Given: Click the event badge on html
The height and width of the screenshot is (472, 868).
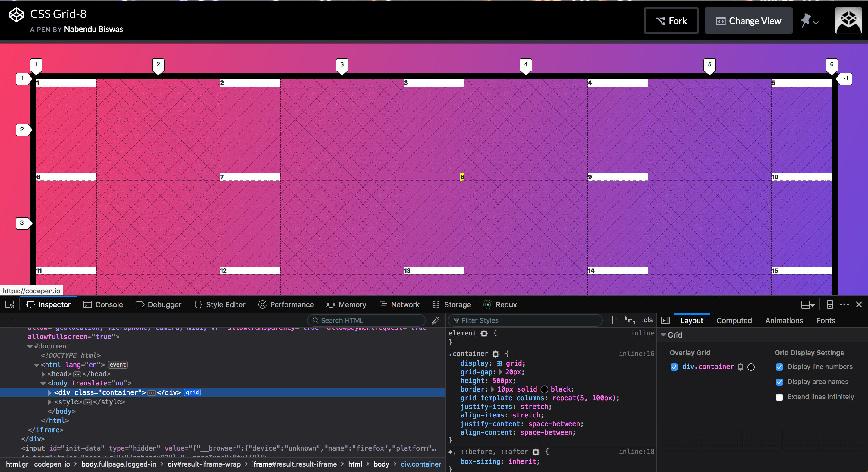Looking at the screenshot, I should [118, 364].
